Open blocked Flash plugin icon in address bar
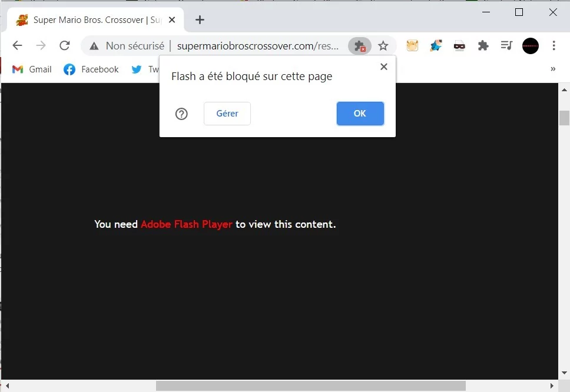This screenshot has height=392, width=570. (360, 46)
